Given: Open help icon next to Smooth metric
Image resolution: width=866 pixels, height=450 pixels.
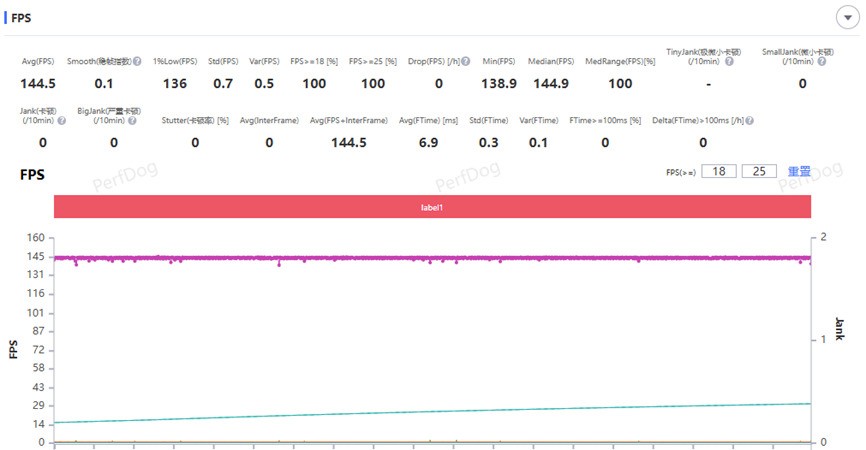Looking at the screenshot, I should (137, 61).
